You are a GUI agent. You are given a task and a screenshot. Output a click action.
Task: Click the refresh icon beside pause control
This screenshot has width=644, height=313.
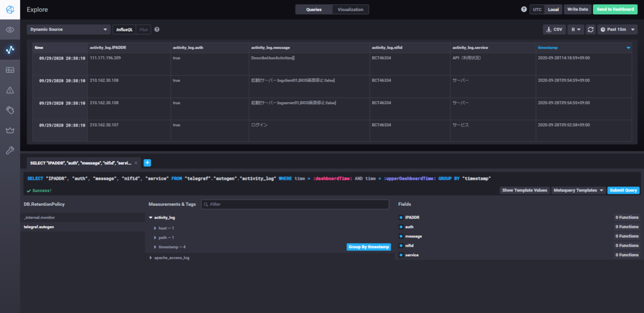pos(590,29)
